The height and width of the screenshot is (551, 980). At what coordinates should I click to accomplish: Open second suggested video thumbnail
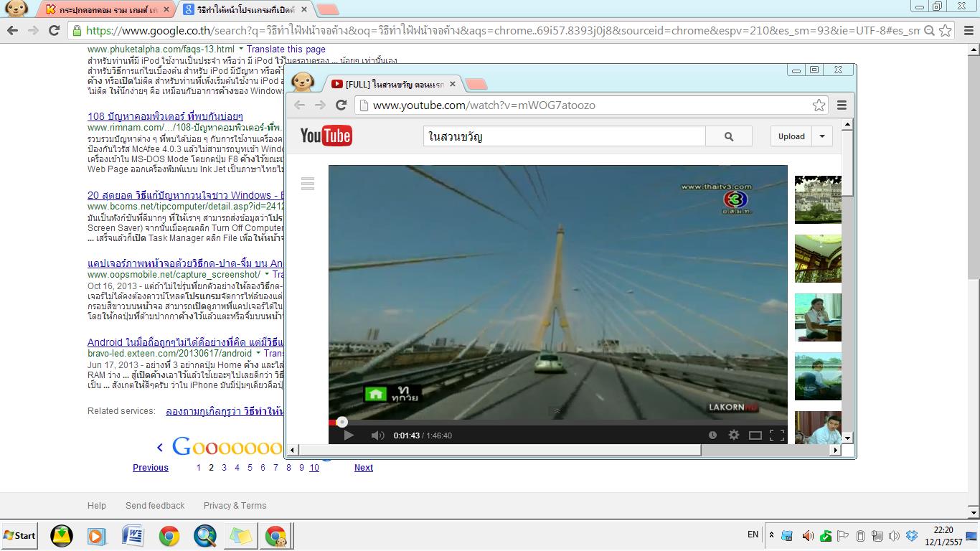818,258
